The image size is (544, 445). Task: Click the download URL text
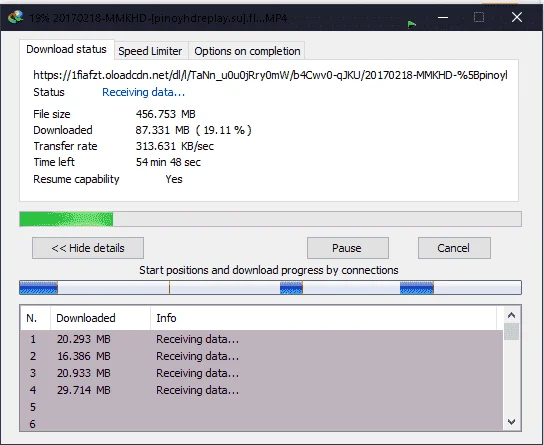pos(270,75)
